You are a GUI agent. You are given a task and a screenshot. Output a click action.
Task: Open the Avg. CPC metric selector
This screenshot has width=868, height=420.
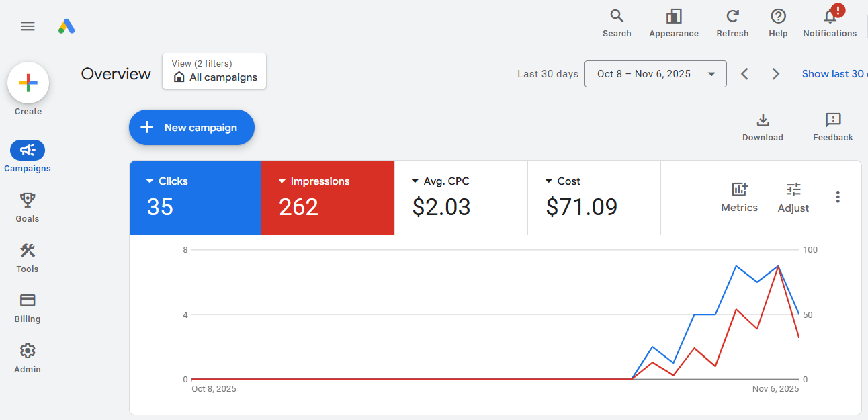pos(415,181)
